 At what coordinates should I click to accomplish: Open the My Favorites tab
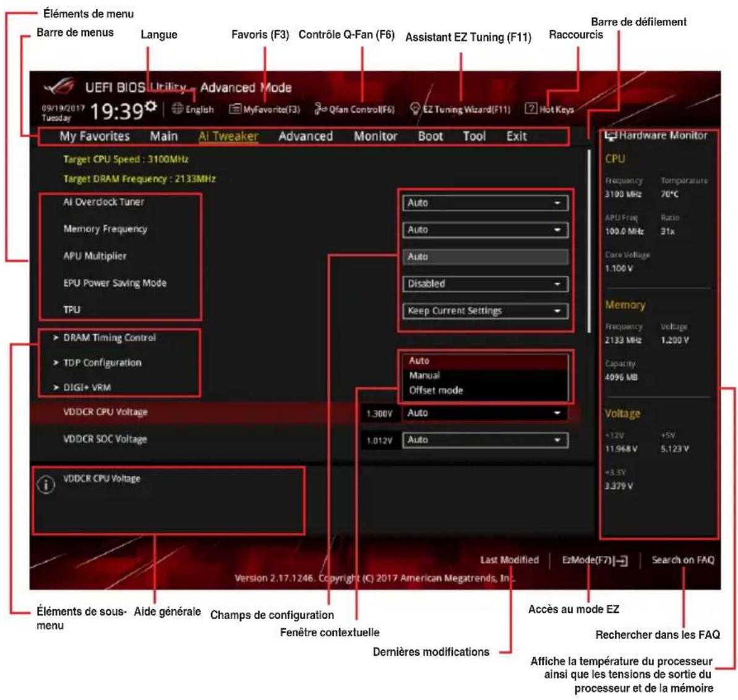click(x=95, y=137)
